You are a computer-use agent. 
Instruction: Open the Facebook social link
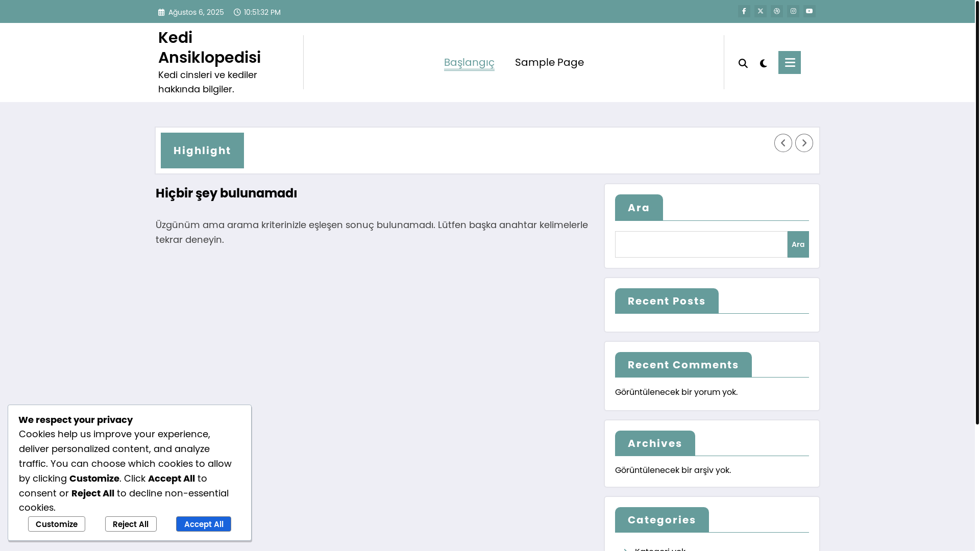[x=744, y=11]
